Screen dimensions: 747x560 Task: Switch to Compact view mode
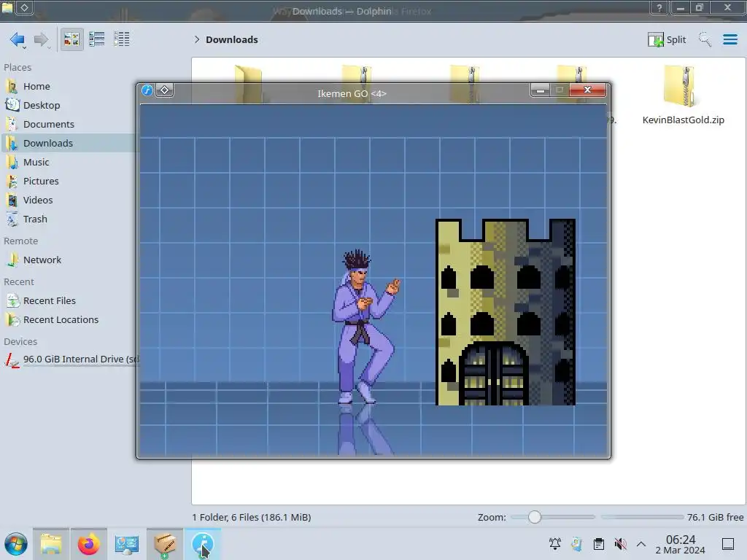tap(97, 39)
